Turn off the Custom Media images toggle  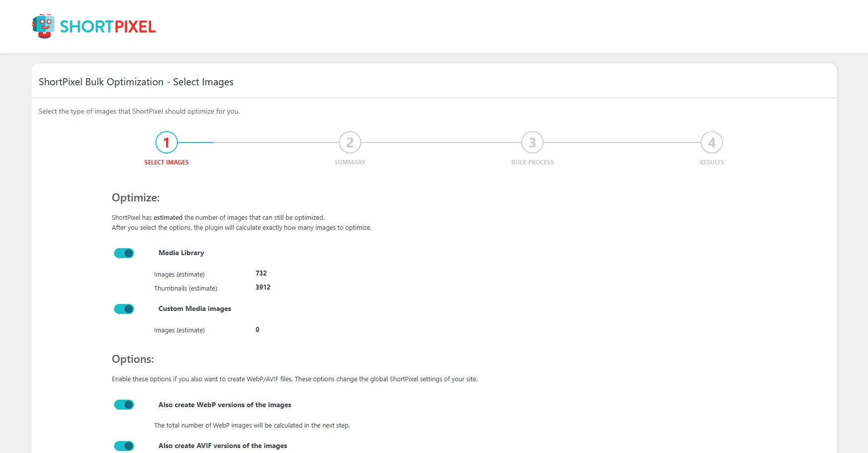click(x=124, y=308)
